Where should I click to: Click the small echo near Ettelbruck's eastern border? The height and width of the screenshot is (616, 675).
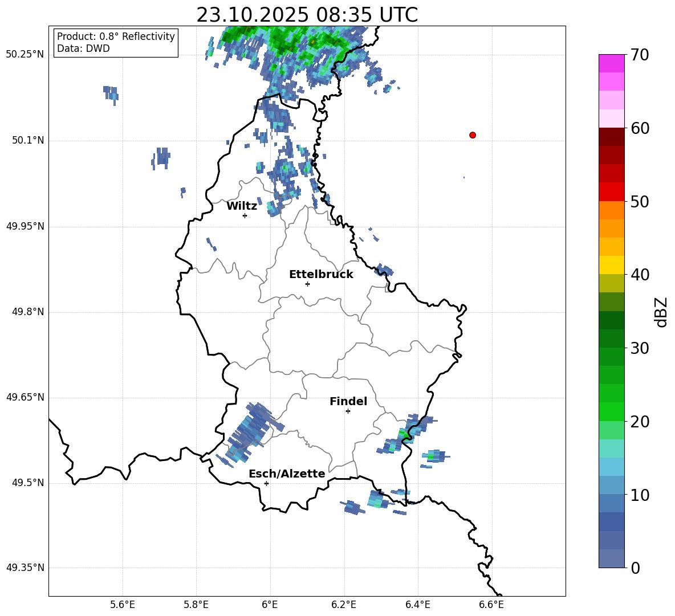coord(384,270)
